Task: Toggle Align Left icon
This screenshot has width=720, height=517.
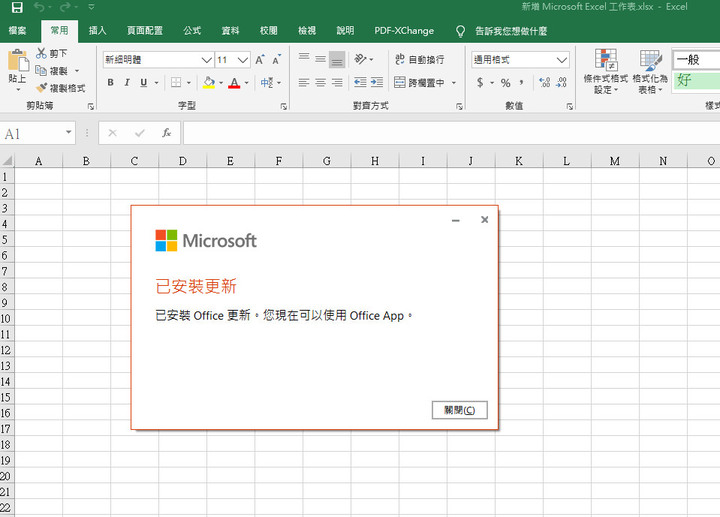Action: coord(304,83)
